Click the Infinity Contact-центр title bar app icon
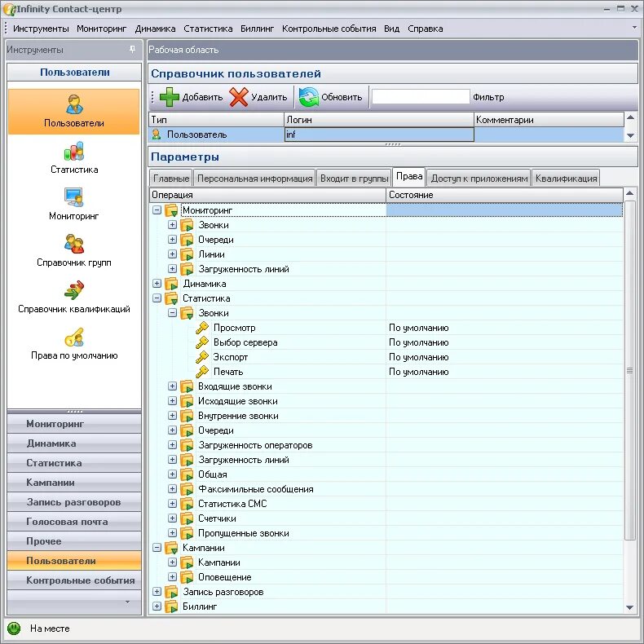The width and height of the screenshot is (644, 644). tap(9, 9)
